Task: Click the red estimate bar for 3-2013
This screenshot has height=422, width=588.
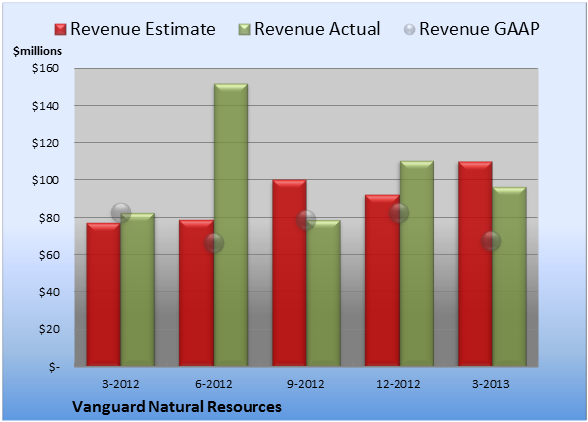Action: click(x=475, y=264)
